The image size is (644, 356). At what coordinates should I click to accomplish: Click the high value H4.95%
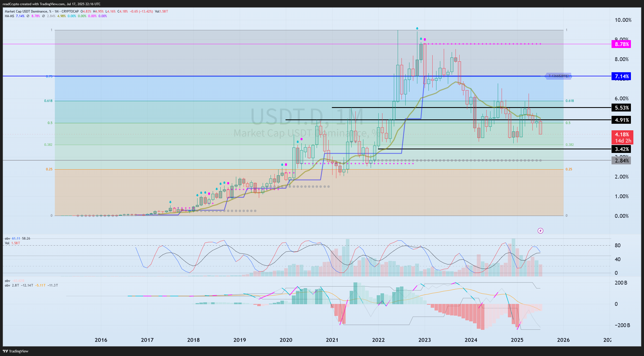click(98, 11)
